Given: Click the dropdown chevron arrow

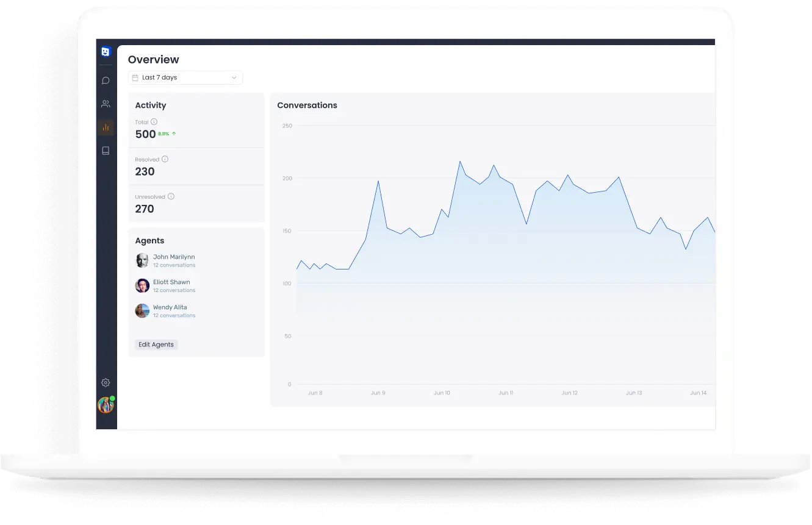Looking at the screenshot, I should (x=234, y=77).
